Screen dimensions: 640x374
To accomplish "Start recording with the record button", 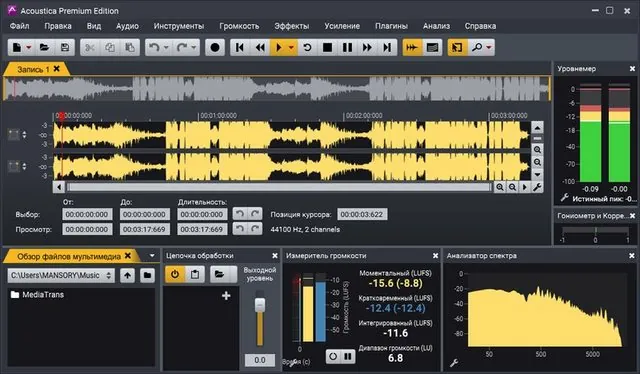I will coord(215,47).
